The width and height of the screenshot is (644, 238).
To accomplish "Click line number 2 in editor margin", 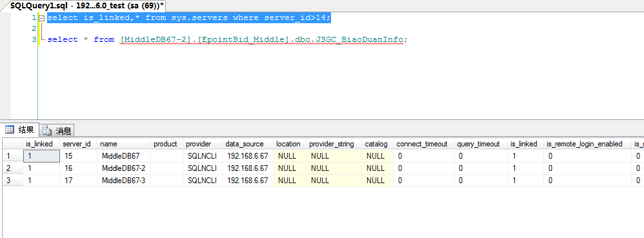I will pos(34,29).
